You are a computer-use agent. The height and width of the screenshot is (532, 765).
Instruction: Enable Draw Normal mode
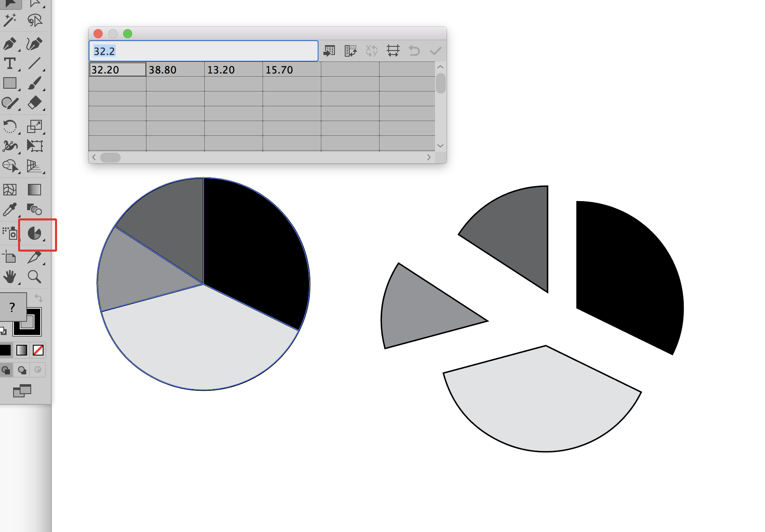tap(6, 370)
